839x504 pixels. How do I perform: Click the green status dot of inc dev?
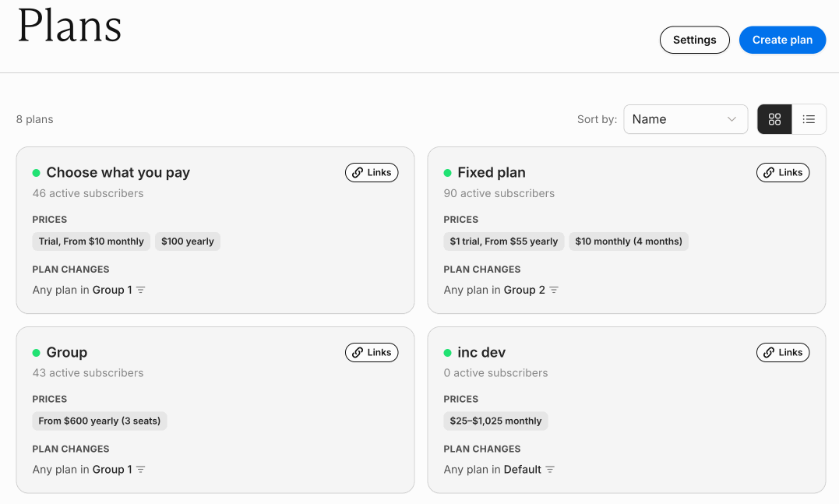[x=447, y=353]
